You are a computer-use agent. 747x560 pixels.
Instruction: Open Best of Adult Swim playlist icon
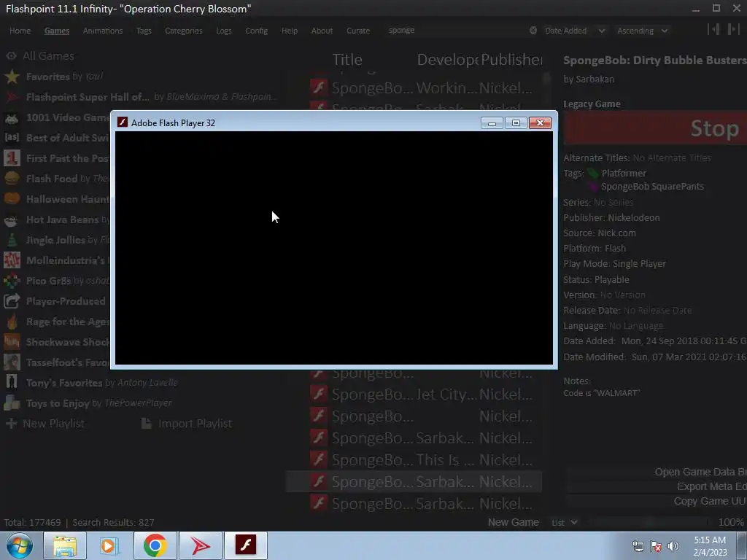[x=12, y=138]
